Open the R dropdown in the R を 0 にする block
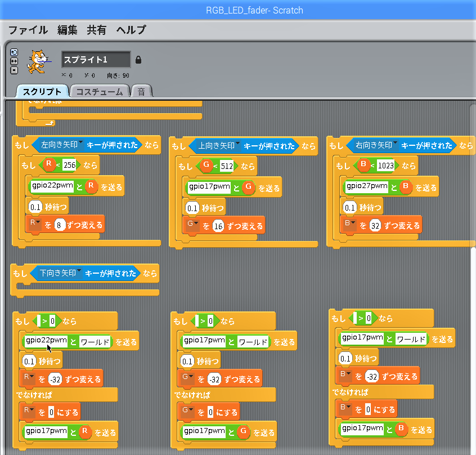 pyautogui.click(x=29, y=411)
